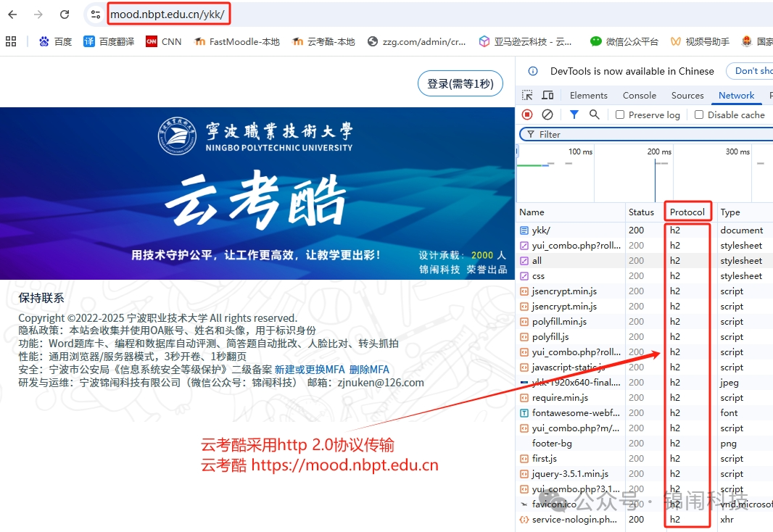The height and width of the screenshot is (532, 773).
Task: Open the 云考酷-本地 bookmark
Action: click(x=323, y=41)
